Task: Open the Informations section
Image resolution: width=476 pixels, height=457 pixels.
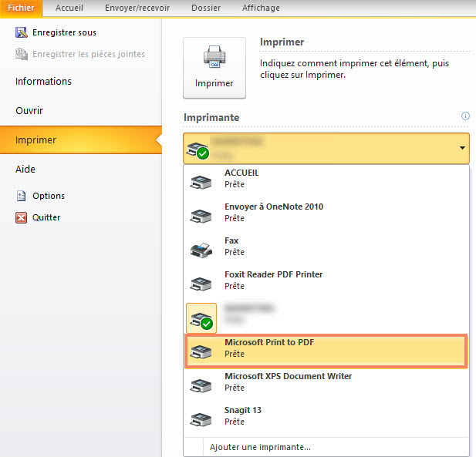Action: coord(43,81)
